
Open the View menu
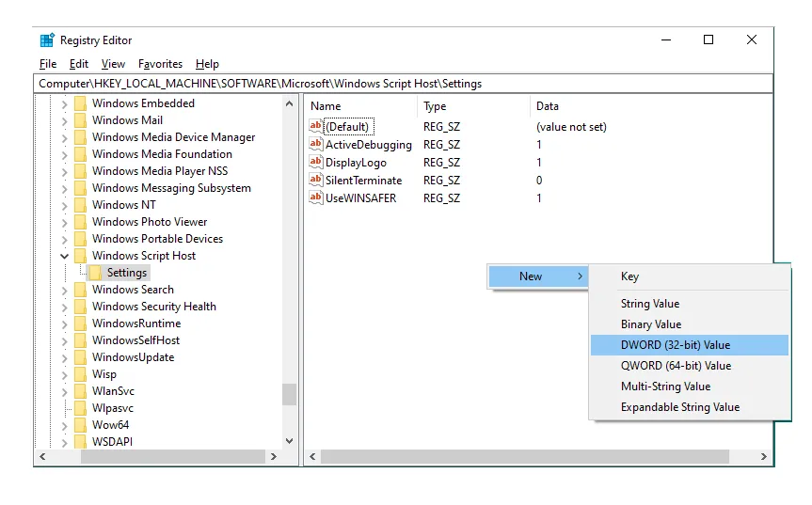(x=113, y=64)
